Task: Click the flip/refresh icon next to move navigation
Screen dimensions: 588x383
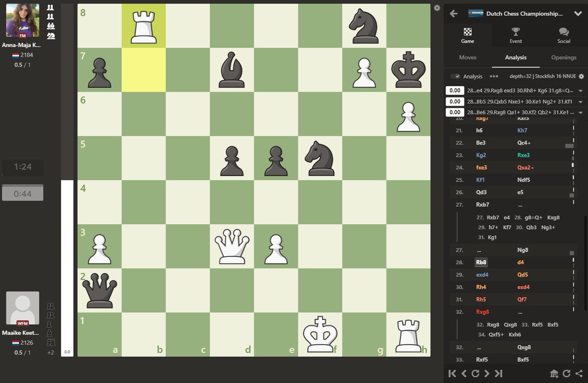Action: [567, 373]
